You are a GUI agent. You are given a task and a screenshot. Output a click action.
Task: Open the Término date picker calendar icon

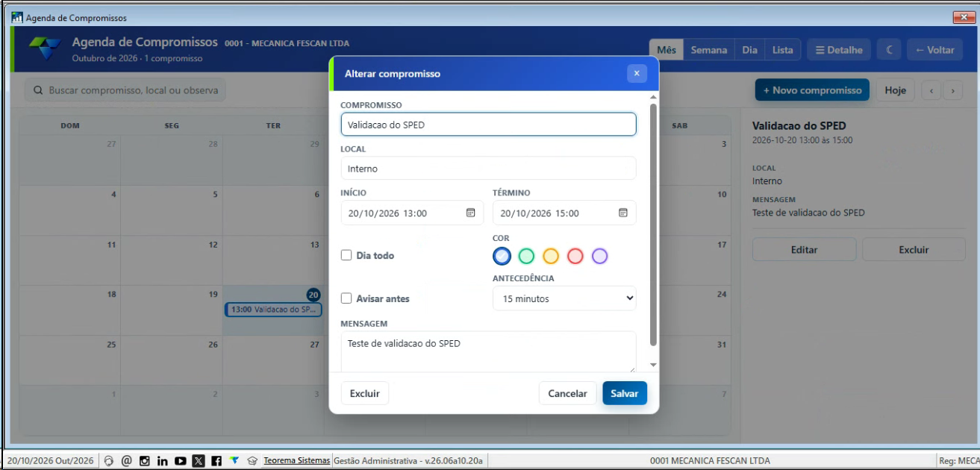[x=623, y=213]
